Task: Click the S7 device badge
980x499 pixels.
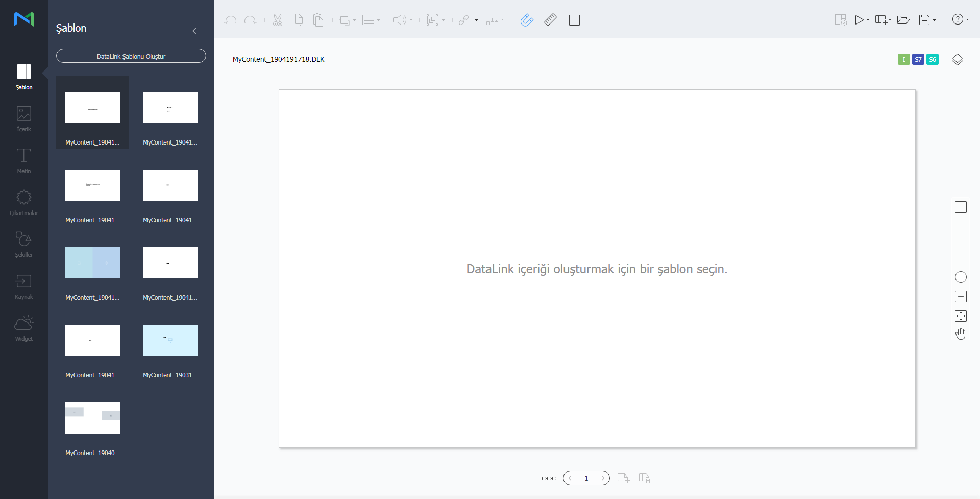Action: (918, 60)
